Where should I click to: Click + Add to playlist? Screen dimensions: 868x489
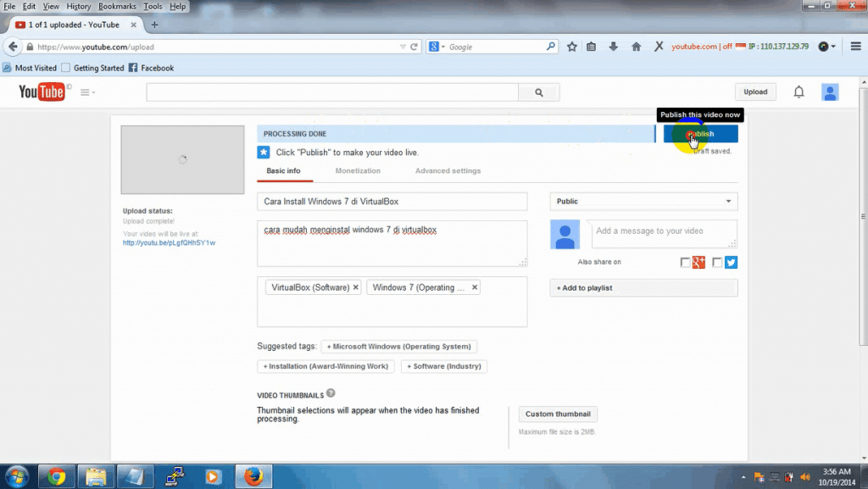pos(643,288)
